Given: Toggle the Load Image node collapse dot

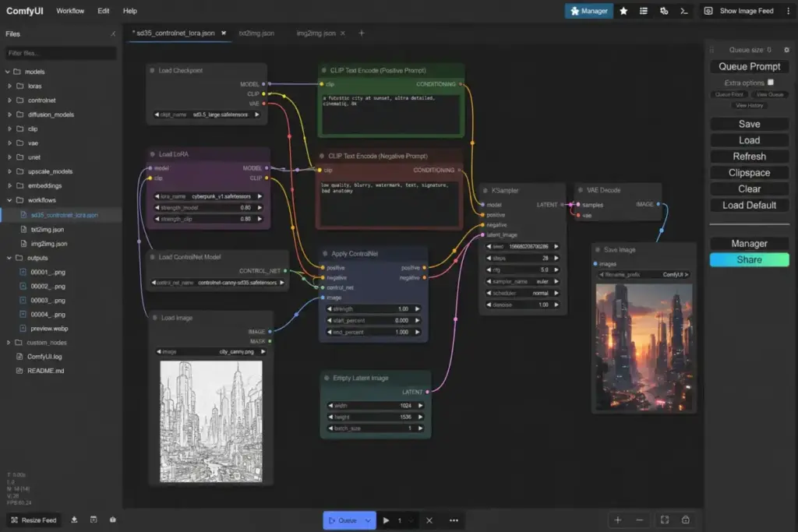Looking at the screenshot, I should click(x=155, y=318).
